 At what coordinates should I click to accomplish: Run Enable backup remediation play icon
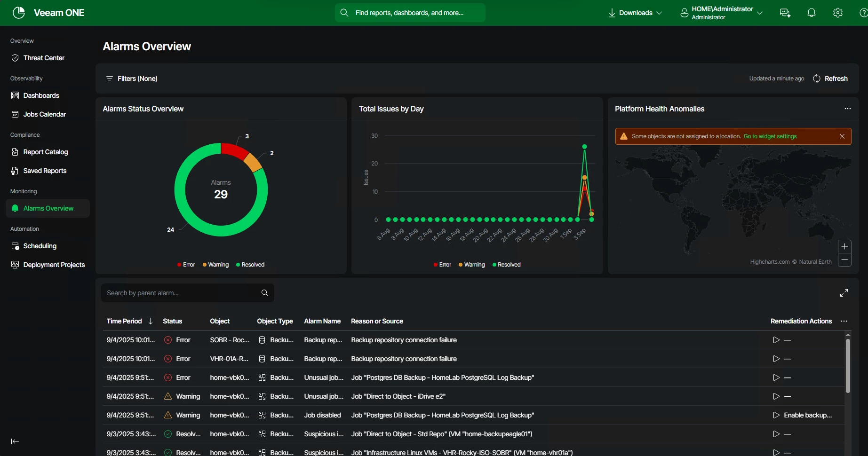tap(776, 415)
